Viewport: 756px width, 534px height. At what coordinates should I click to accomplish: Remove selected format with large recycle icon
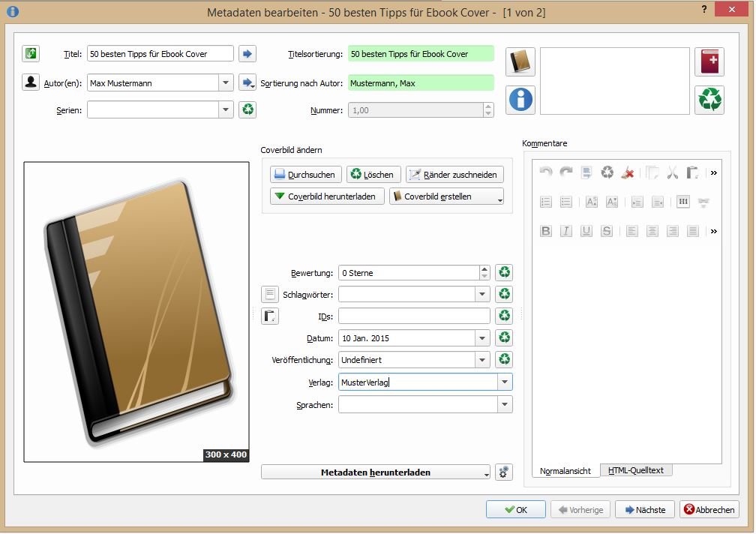point(709,100)
